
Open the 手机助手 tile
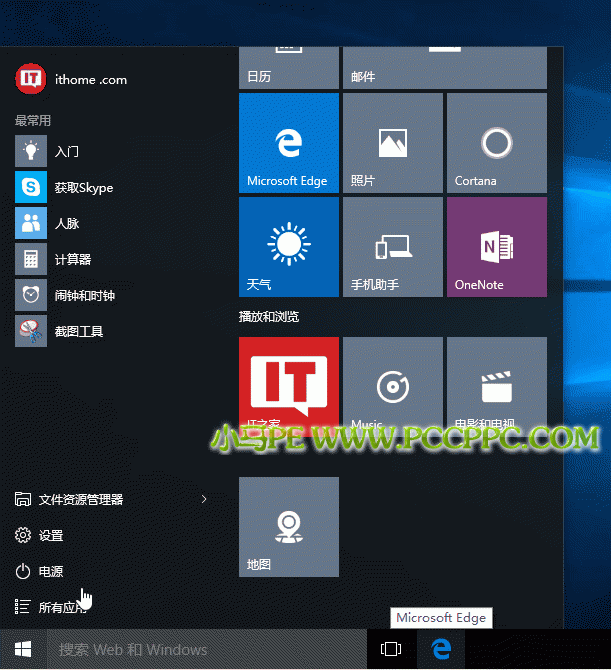[393, 247]
